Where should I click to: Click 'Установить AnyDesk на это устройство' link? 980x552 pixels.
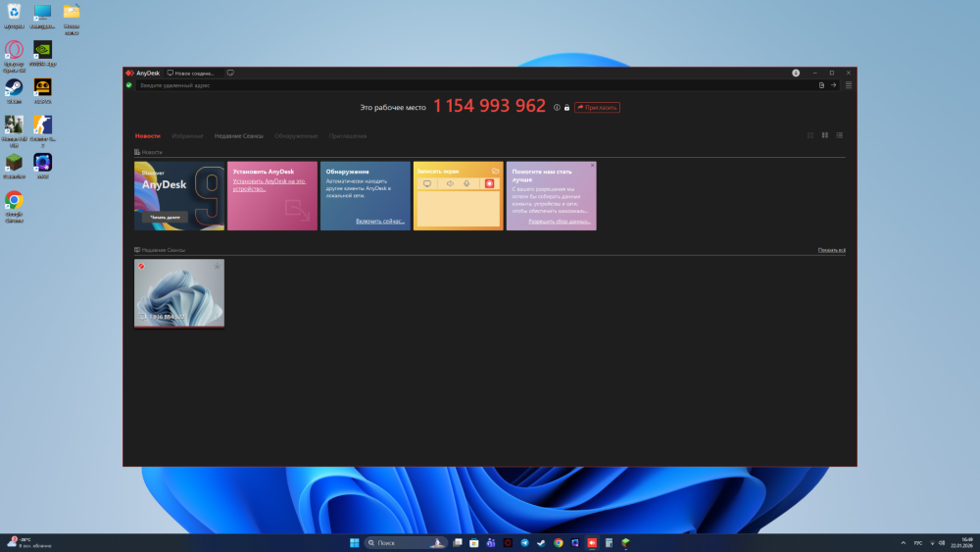pos(269,185)
